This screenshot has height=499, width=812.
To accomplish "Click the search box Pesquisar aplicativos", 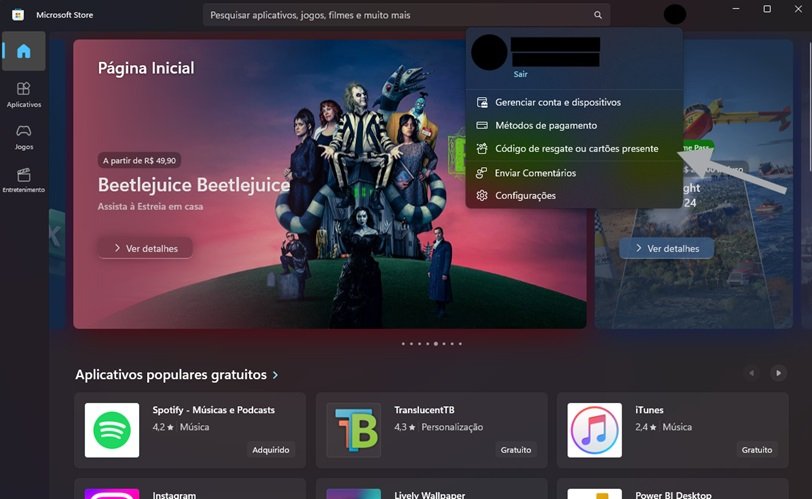I will tap(407, 15).
